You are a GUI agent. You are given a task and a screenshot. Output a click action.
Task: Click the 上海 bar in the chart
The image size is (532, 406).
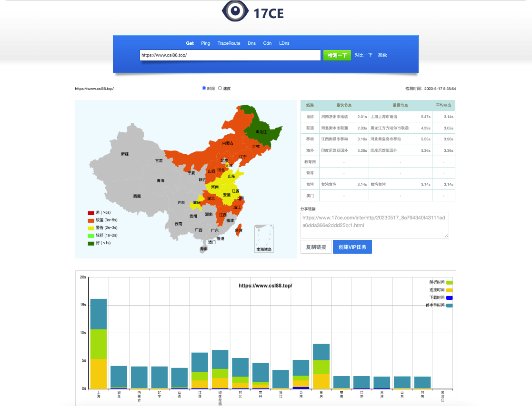[99, 344]
